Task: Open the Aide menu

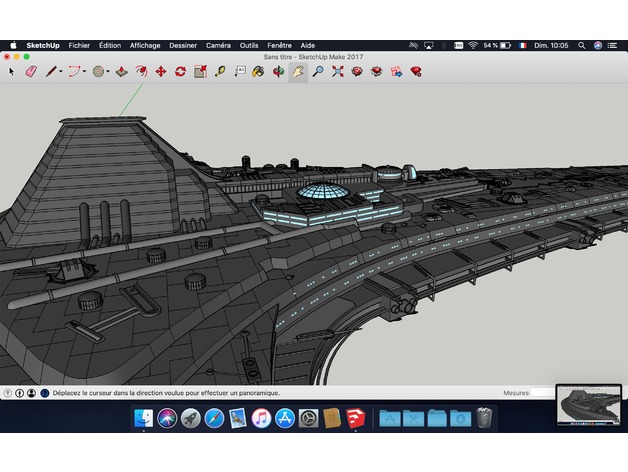Action: click(x=308, y=45)
